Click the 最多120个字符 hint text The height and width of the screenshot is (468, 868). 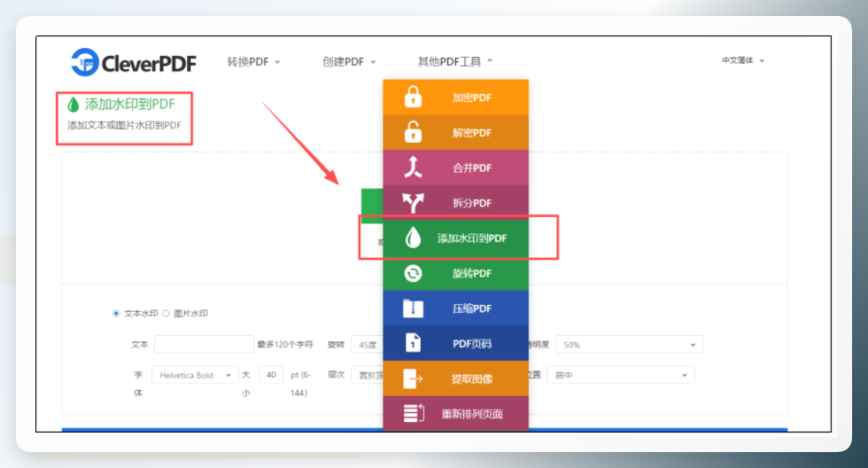point(285,345)
